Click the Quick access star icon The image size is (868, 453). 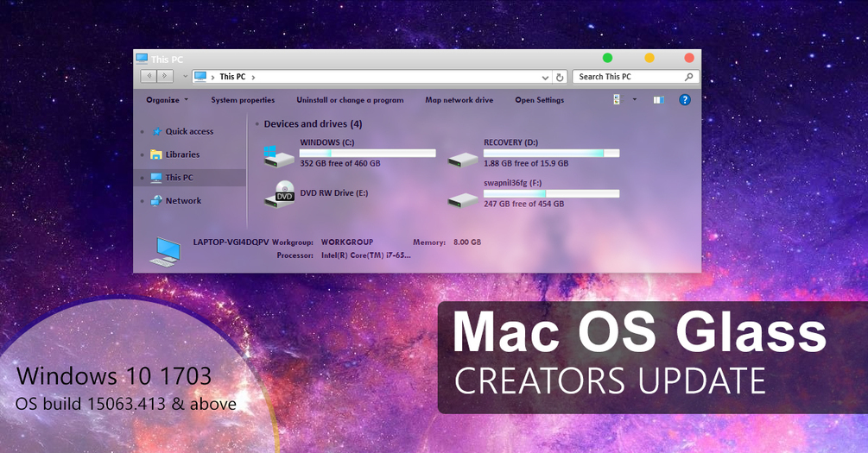tap(156, 131)
